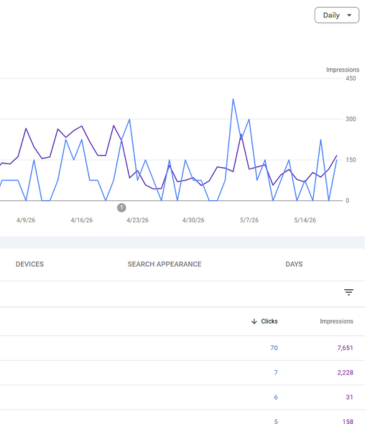
Task: Click the 5/7/26 date label
Action: 249,220
